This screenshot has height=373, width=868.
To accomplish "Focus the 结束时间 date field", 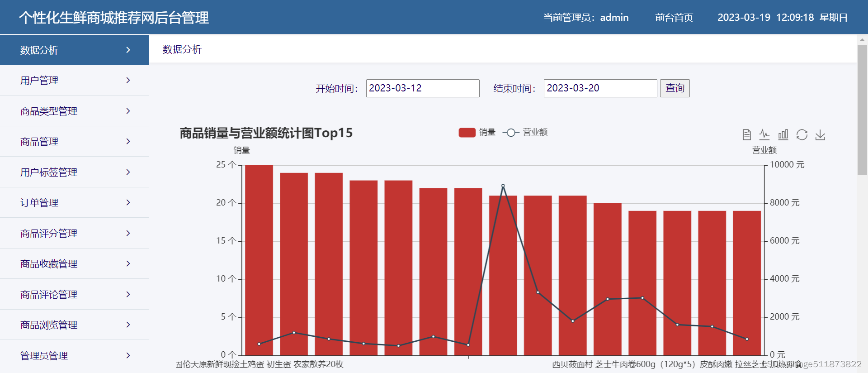I will coord(600,88).
